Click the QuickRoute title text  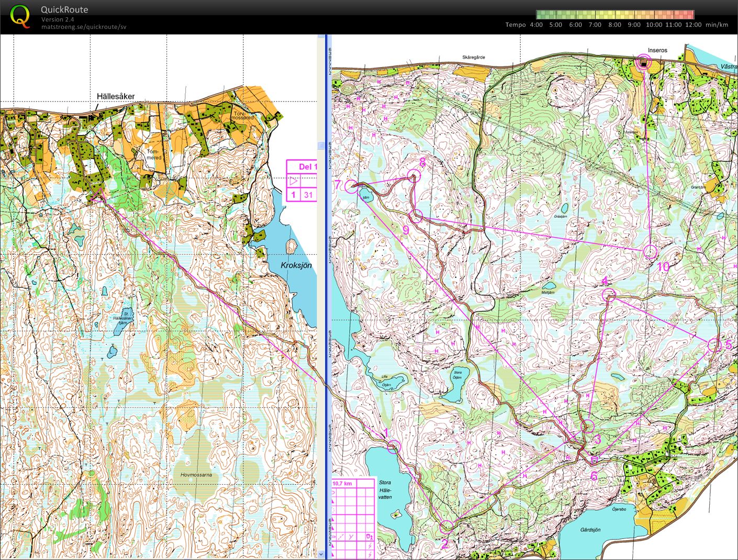pos(64,9)
